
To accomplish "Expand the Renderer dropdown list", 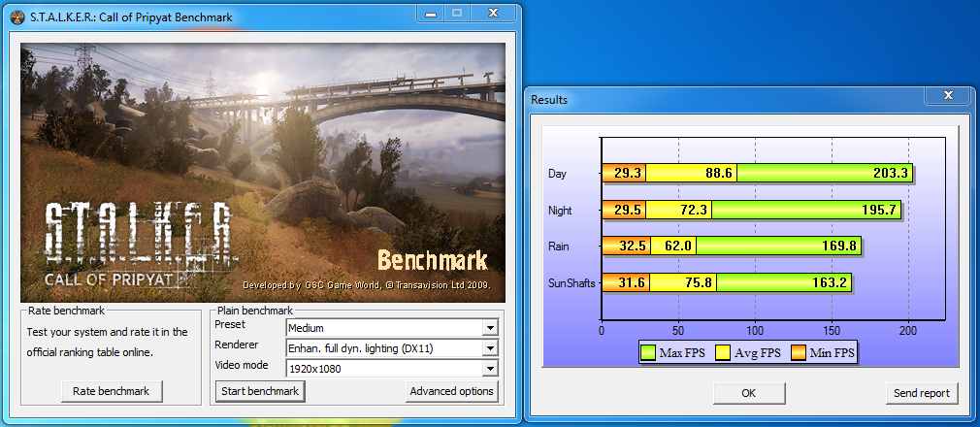I will pyautogui.click(x=489, y=347).
